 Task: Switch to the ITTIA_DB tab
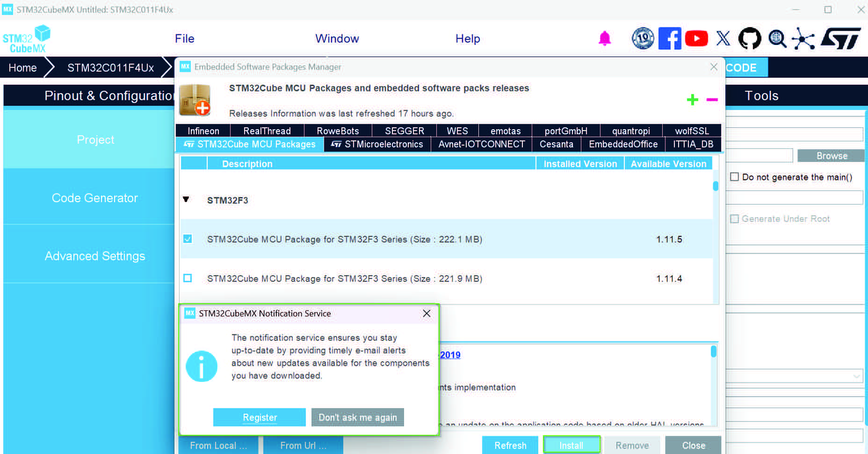coord(693,144)
